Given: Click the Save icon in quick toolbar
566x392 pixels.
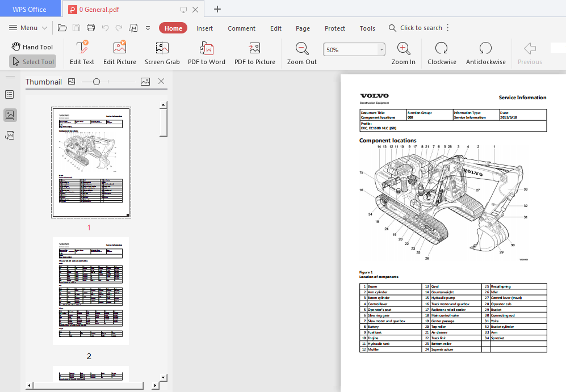Looking at the screenshot, I should pos(77,28).
